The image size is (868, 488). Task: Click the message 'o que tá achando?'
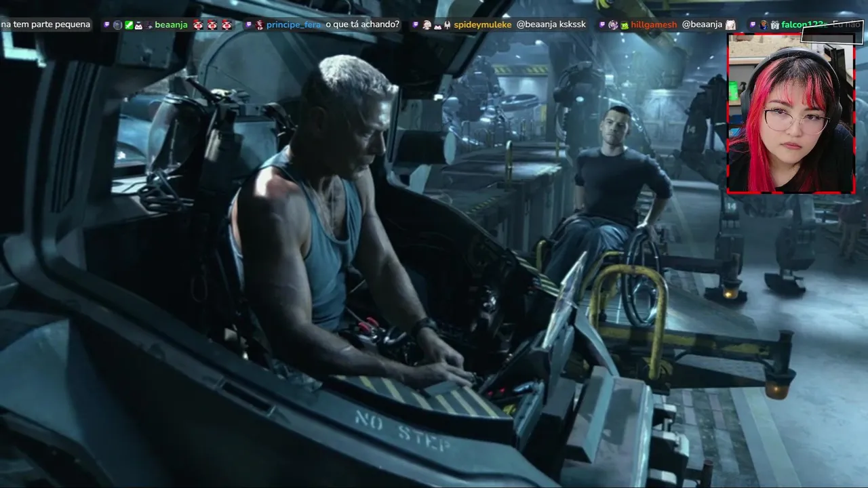(363, 25)
